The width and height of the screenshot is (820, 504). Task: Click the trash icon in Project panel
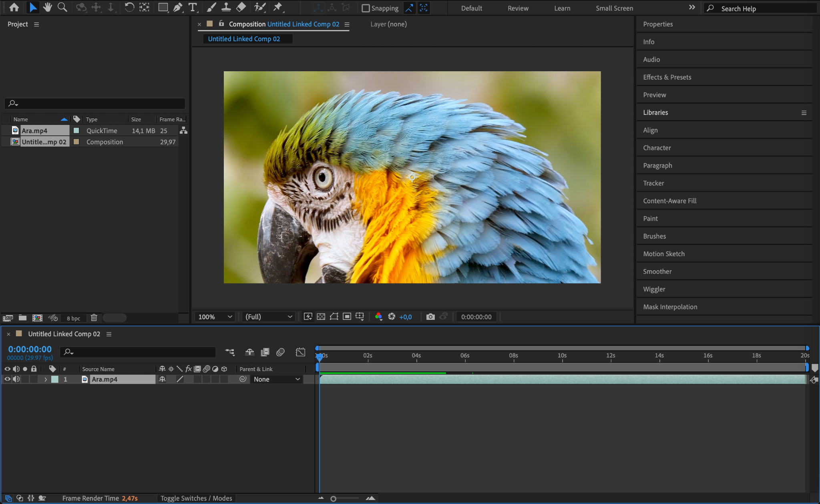pos(94,318)
